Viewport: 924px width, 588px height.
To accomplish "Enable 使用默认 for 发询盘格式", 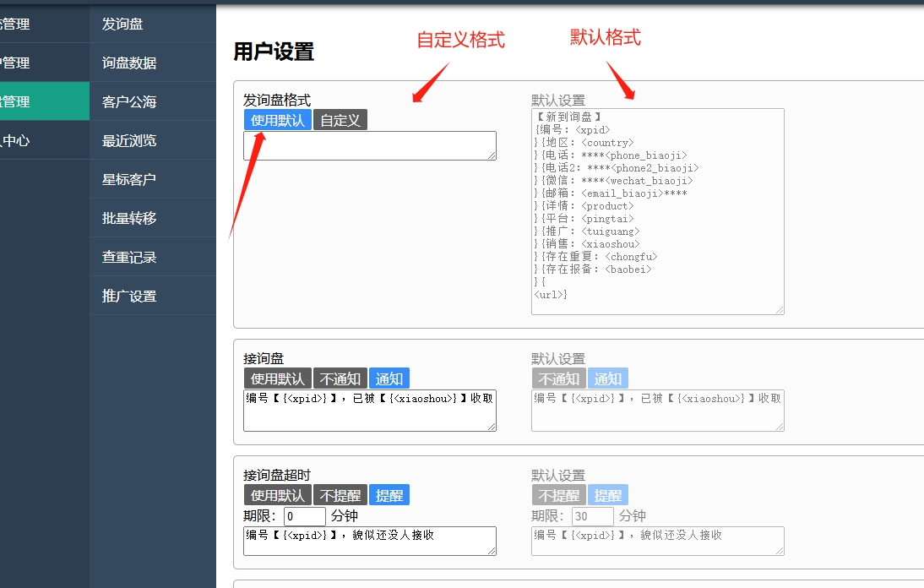I will pos(278,119).
